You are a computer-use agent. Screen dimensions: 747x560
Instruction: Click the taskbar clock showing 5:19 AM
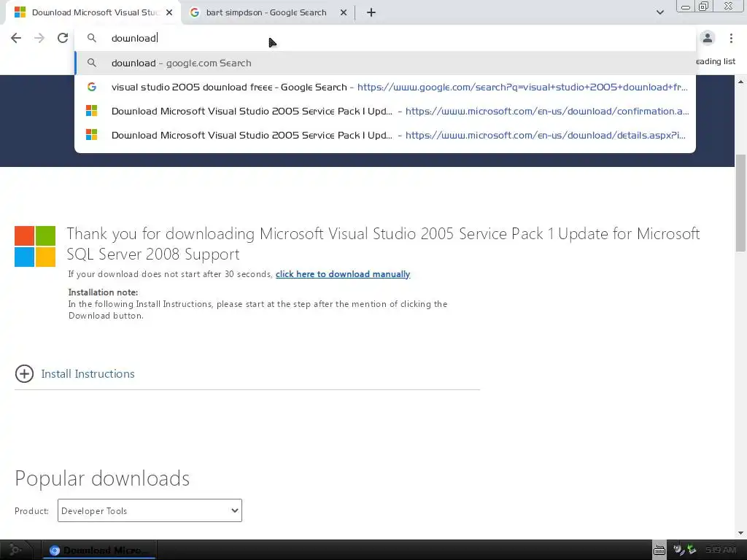click(x=721, y=551)
